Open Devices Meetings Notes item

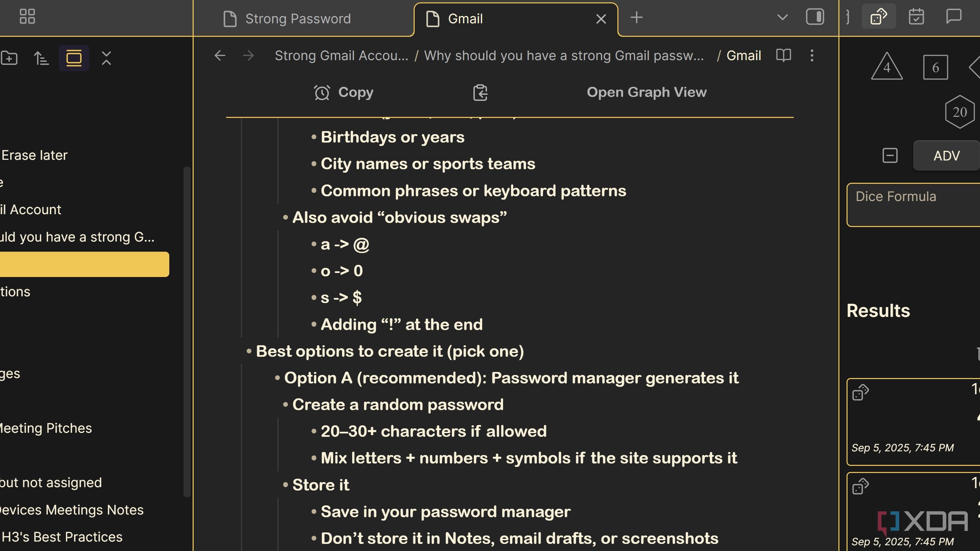[72, 510]
